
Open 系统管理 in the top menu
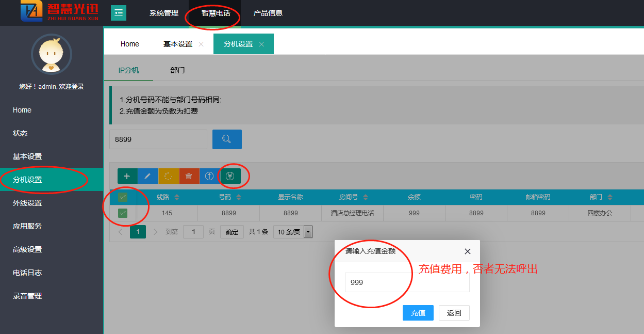tap(164, 13)
